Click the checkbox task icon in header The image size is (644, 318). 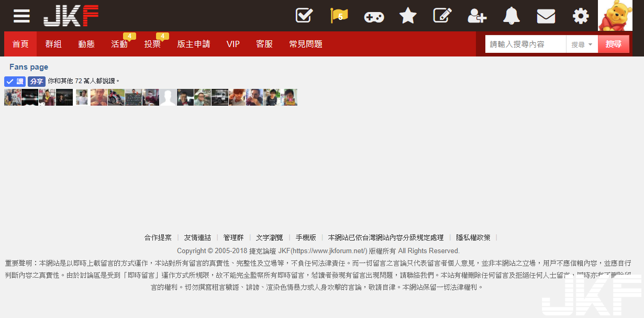[x=304, y=16]
